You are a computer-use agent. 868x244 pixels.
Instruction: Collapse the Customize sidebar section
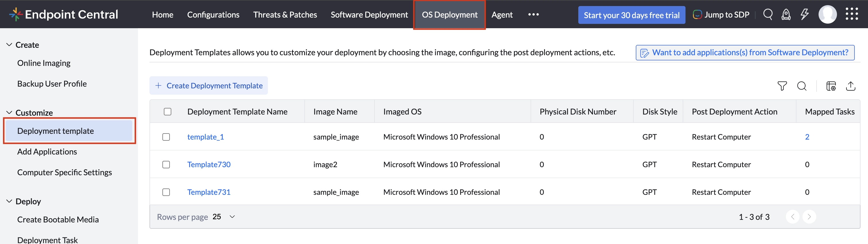[x=9, y=113]
